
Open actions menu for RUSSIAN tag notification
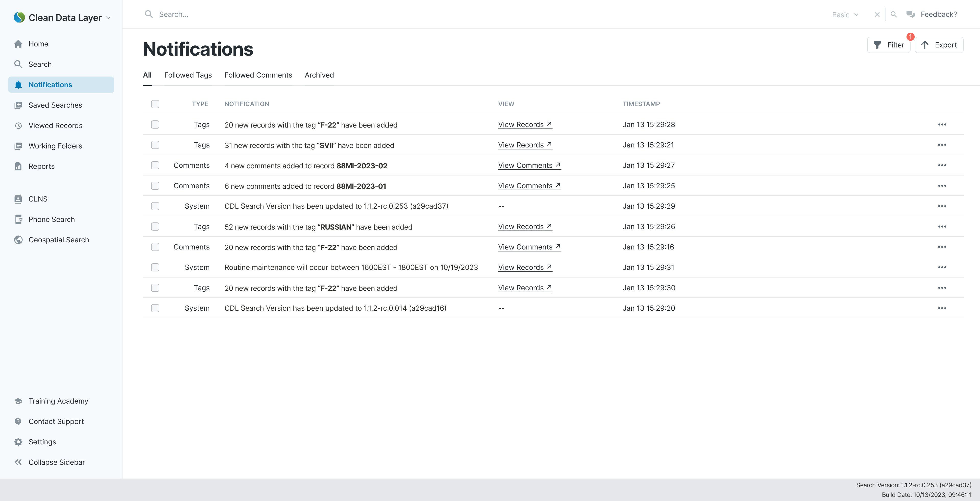point(942,226)
